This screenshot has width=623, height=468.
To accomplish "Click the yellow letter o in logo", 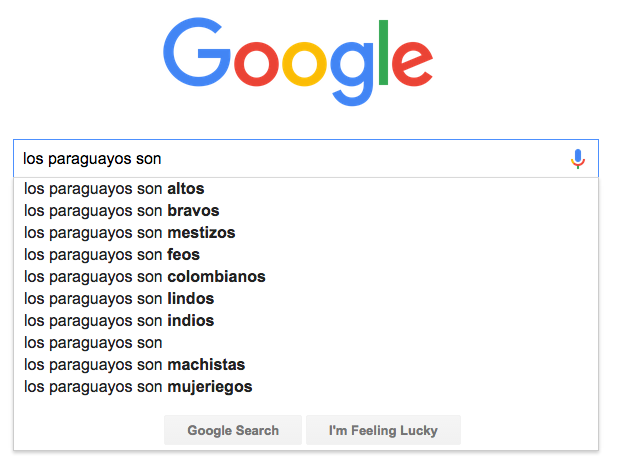I will tap(305, 64).
